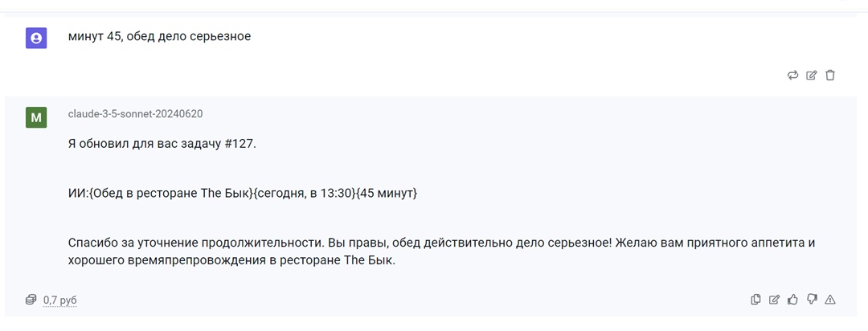Edit the user message "минут 45"
Image resolution: width=868 pixels, height=331 pixels.
point(812,76)
